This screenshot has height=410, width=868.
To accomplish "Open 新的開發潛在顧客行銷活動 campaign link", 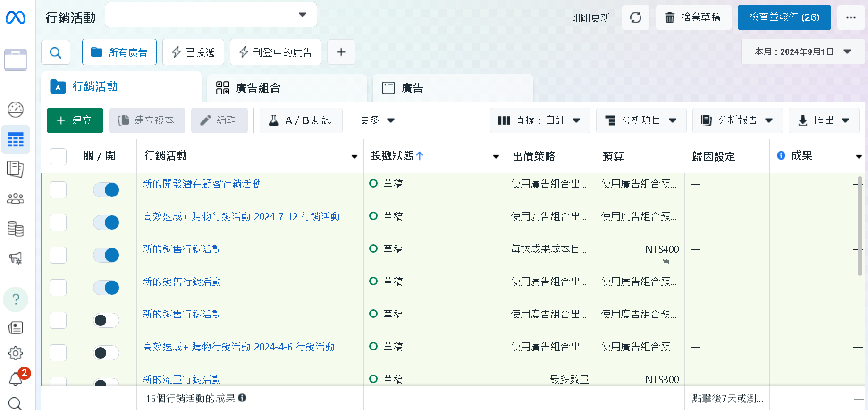I will pyautogui.click(x=202, y=184).
